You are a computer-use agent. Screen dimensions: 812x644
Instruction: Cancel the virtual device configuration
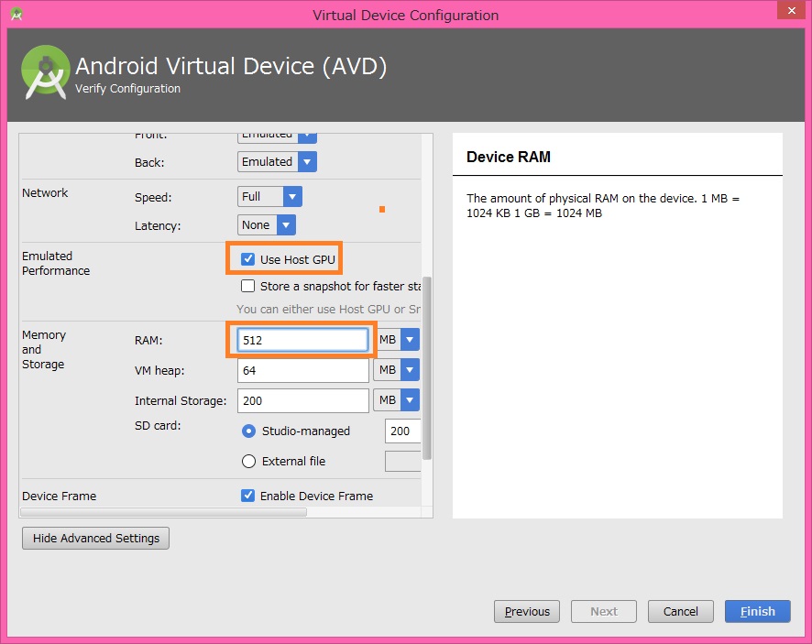[x=680, y=611]
